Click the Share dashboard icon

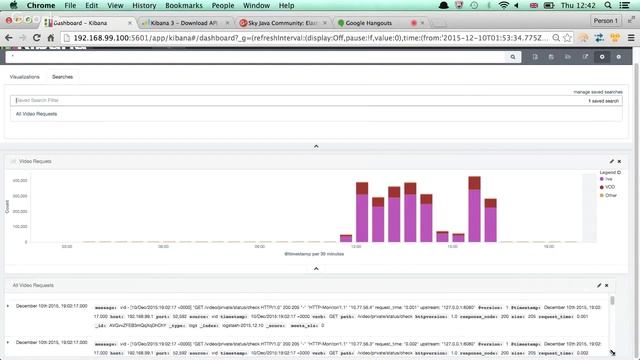(585, 57)
